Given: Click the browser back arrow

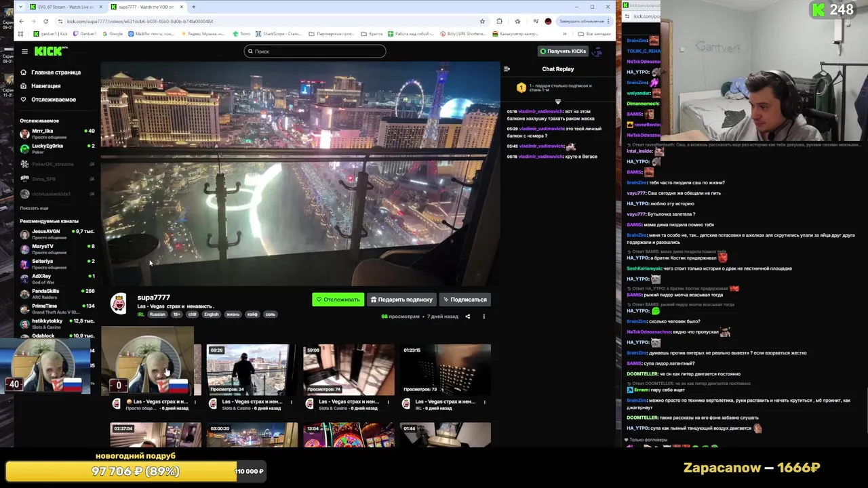Looking at the screenshot, I should [x=22, y=21].
